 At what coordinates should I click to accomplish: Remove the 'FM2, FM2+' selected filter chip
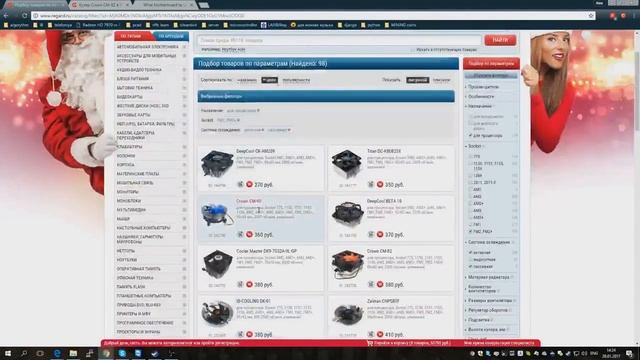[238, 120]
